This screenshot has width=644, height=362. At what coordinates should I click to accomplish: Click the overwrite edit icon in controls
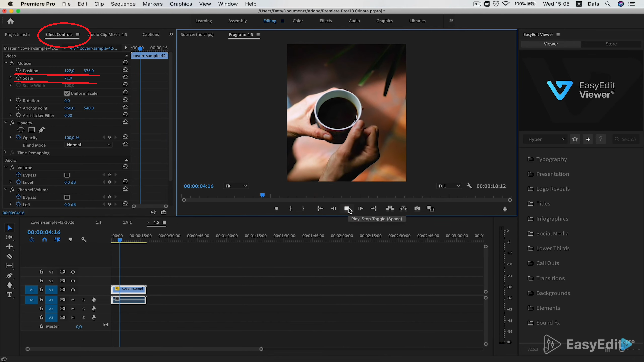[403, 208]
